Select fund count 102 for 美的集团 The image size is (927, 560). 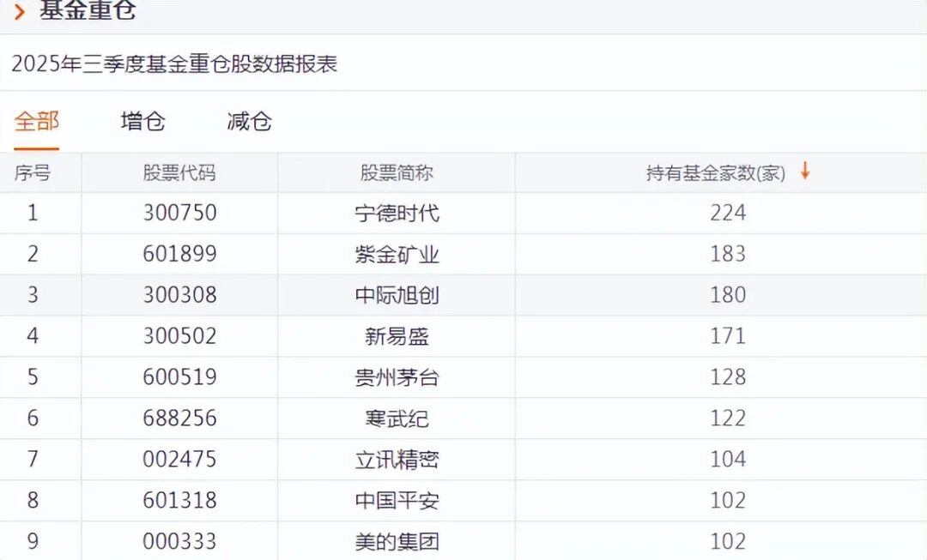click(728, 541)
